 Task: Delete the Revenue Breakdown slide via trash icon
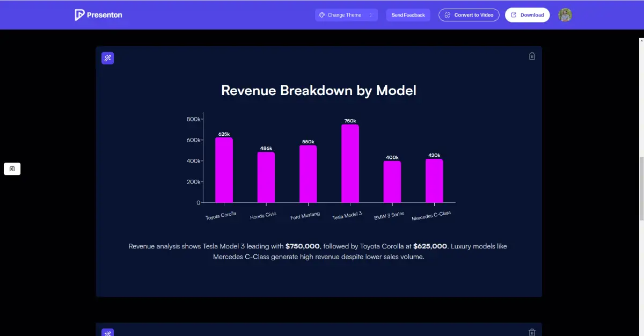click(532, 56)
